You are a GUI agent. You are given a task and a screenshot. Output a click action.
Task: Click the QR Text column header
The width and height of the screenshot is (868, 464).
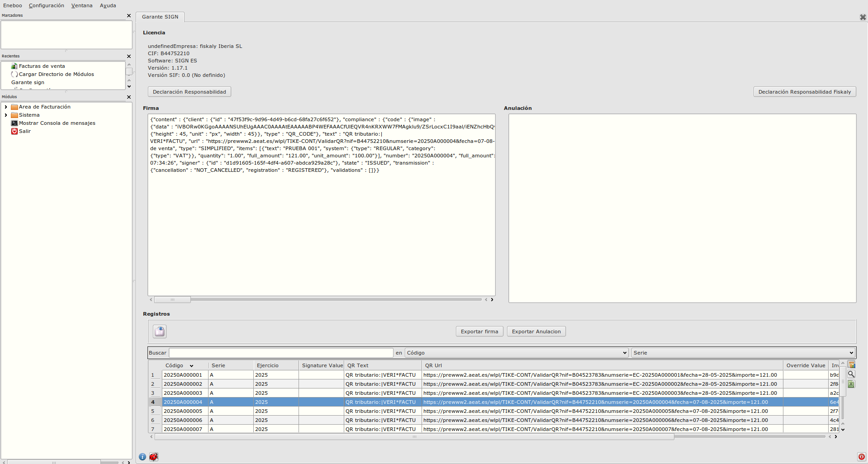[x=383, y=365]
